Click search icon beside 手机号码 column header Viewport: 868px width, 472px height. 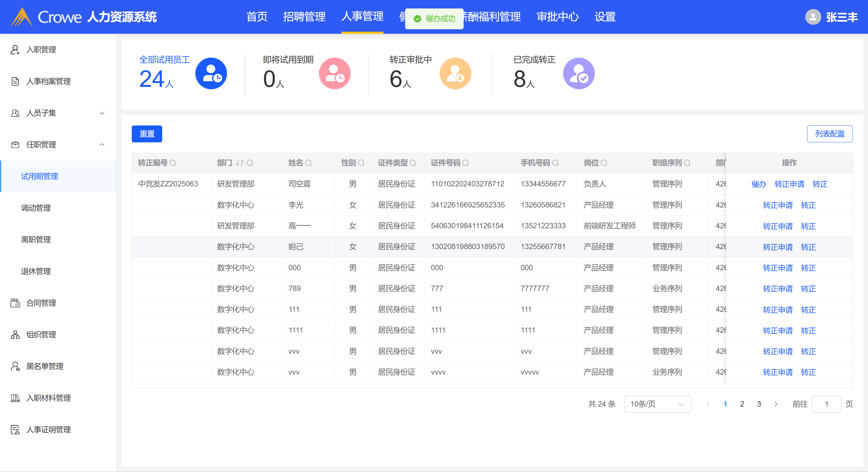click(555, 163)
